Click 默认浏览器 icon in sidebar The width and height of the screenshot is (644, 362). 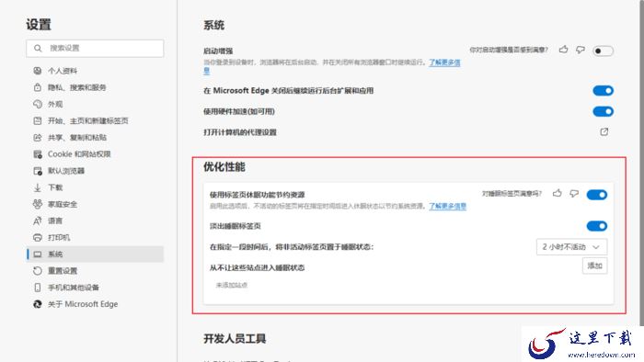tap(38, 171)
